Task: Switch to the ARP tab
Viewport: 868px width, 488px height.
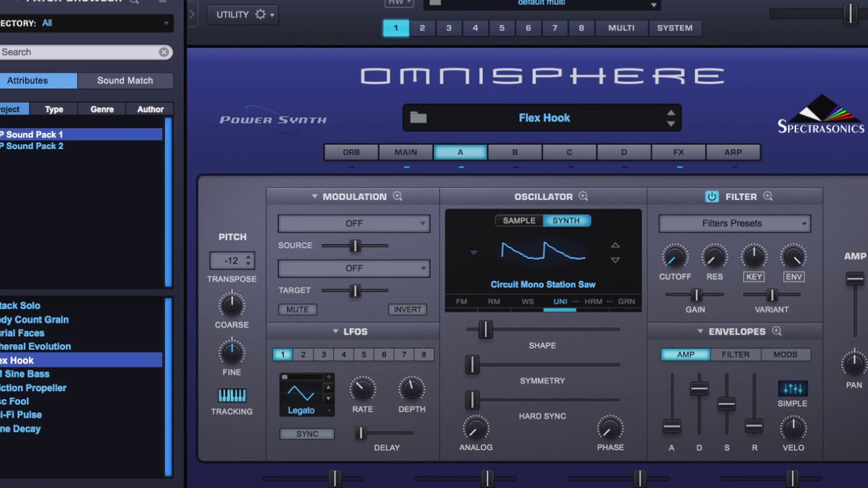Action: 733,152
